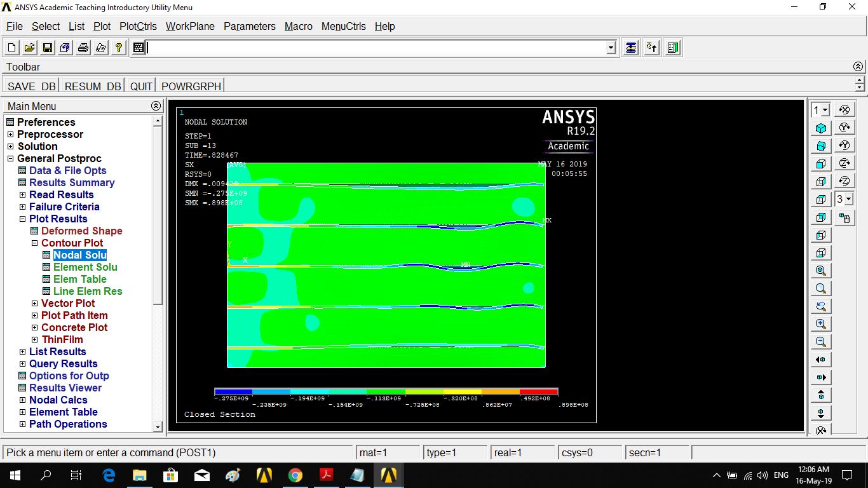868x488 pixels.
Task: Open the Select menu
Action: (x=46, y=26)
